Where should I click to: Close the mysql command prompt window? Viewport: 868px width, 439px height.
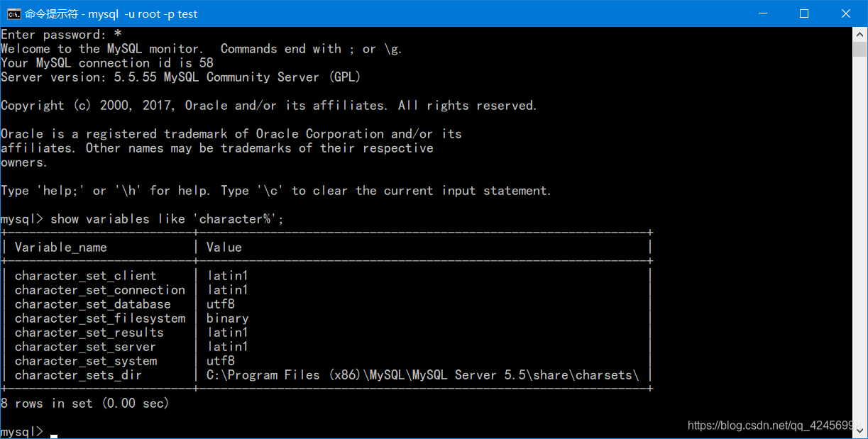pos(846,13)
